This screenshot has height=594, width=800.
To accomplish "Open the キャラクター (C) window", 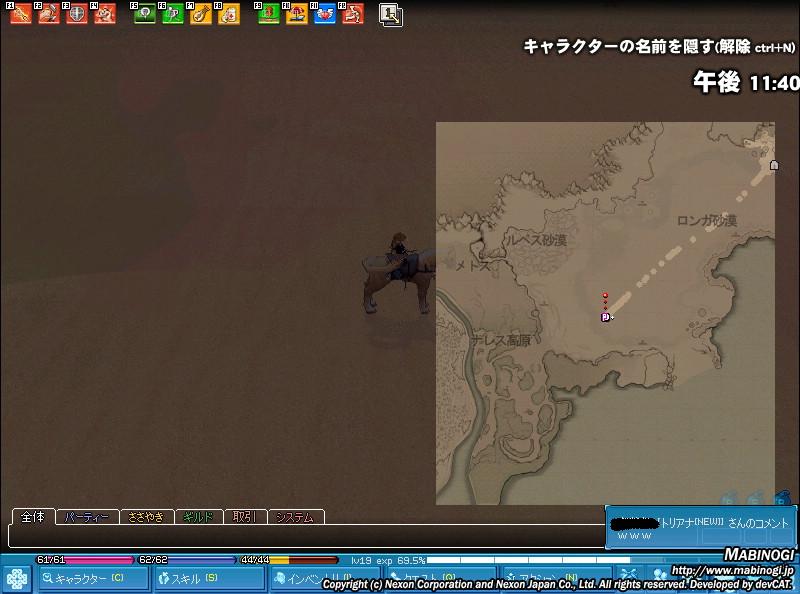I will pyautogui.click(x=93, y=579).
